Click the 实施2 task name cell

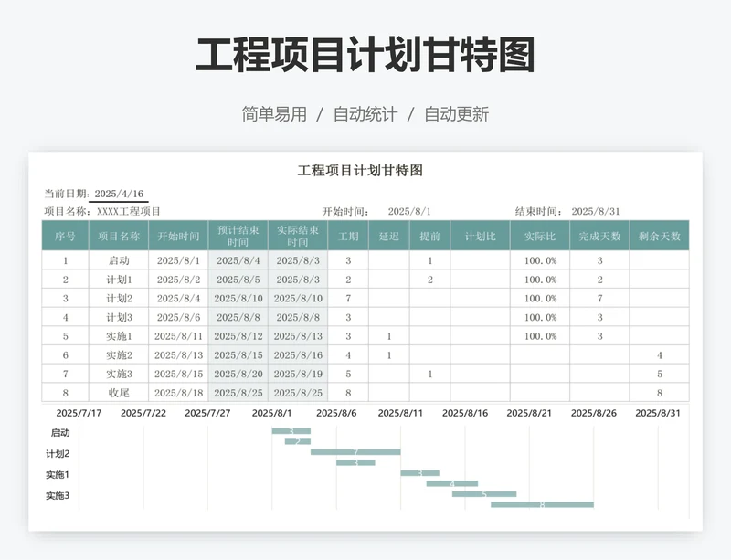[119, 354]
